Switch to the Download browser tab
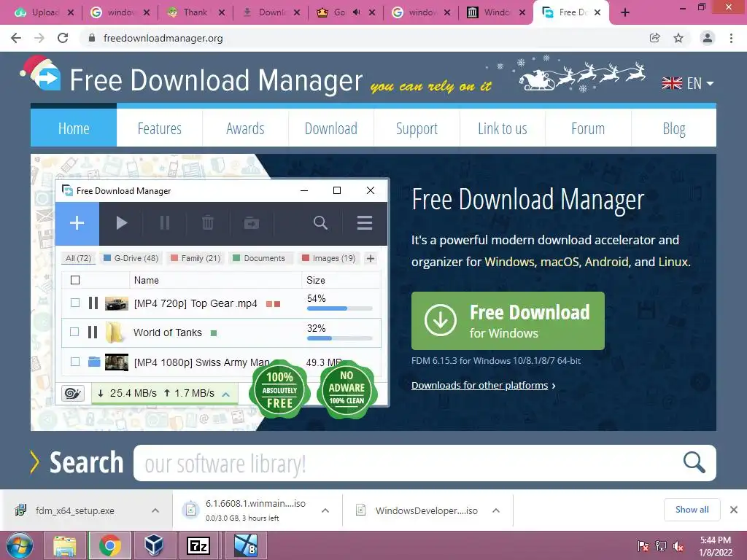 [x=272, y=12]
